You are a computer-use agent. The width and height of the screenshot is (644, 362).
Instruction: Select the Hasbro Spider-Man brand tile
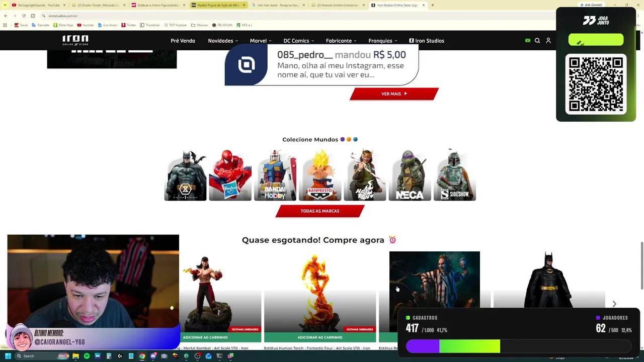pyautogui.click(x=230, y=174)
